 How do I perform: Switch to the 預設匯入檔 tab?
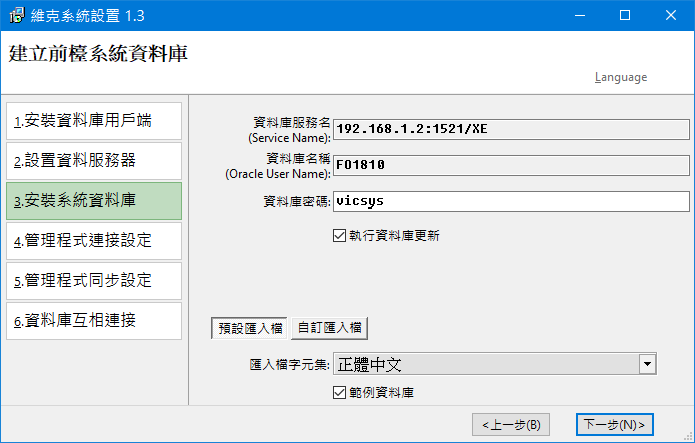click(250, 328)
